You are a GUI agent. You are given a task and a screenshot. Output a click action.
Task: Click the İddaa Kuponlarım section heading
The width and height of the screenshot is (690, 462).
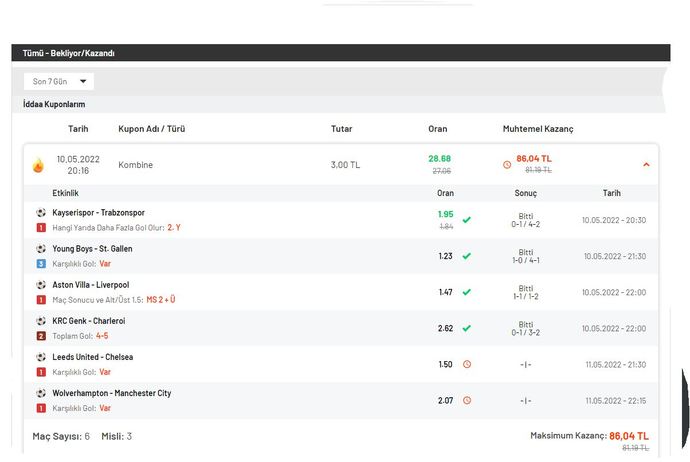pyautogui.click(x=54, y=104)
